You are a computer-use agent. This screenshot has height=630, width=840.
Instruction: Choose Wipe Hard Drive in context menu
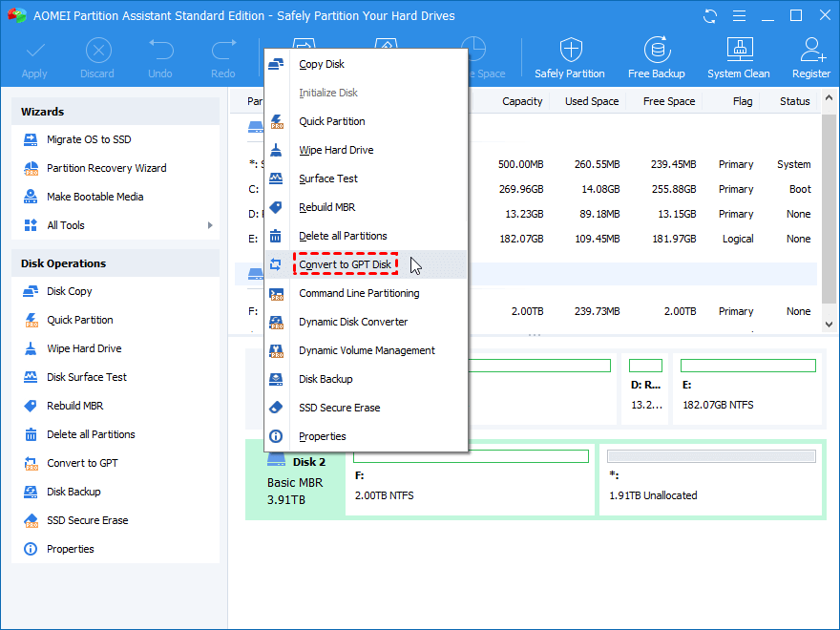(366, 150)
